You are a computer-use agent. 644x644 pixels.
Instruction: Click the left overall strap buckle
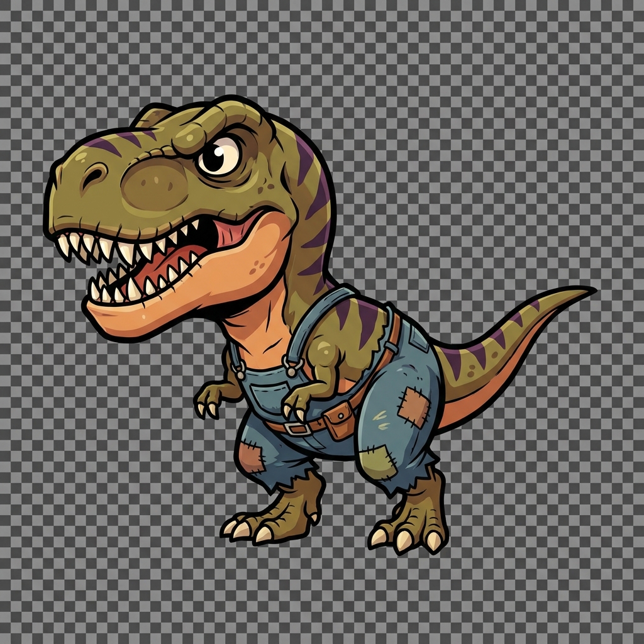click(x=237, y=369)
